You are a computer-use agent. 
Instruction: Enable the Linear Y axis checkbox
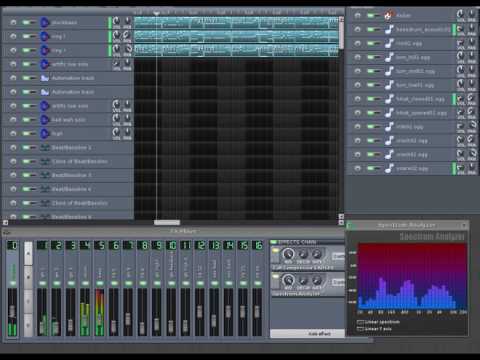coord(360,329)
